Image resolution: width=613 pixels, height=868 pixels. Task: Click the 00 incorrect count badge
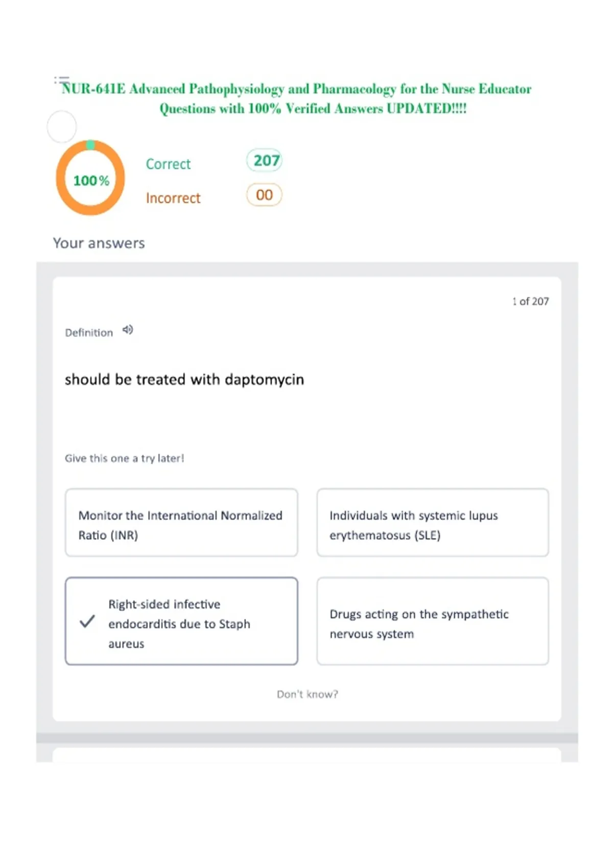coord(264,195)
